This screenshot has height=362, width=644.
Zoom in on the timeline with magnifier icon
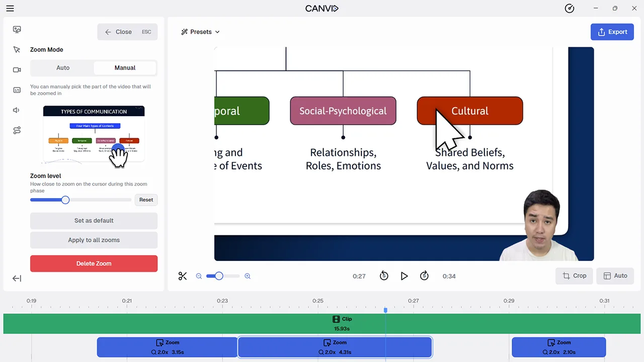[248, 276]
